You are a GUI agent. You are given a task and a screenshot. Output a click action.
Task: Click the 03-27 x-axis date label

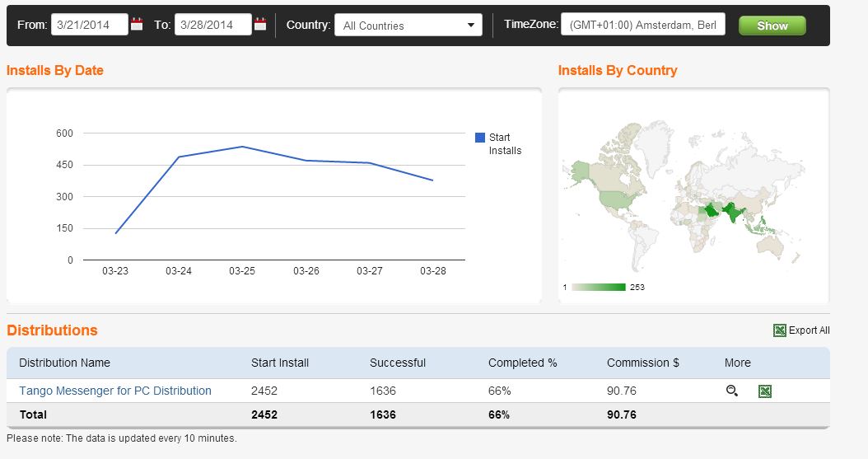[x=370, y=271]
